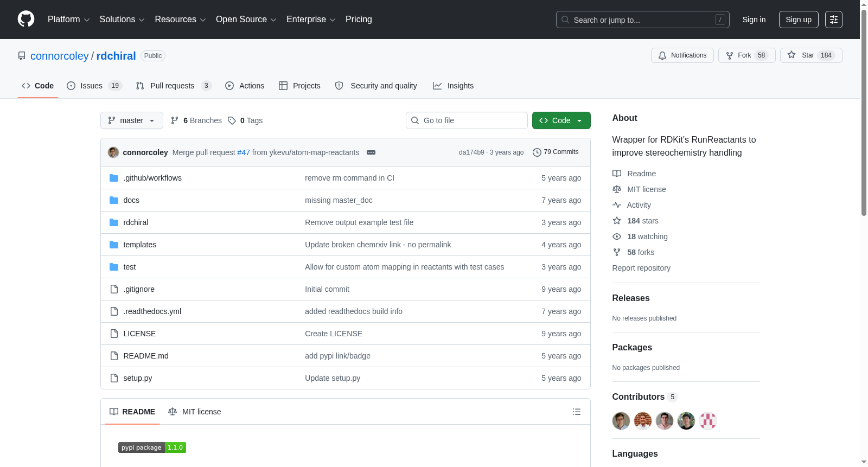This screenshot has width=868, height=467.
Task: Click the pink patterned contributor avatar
Action: pos(708,421)
